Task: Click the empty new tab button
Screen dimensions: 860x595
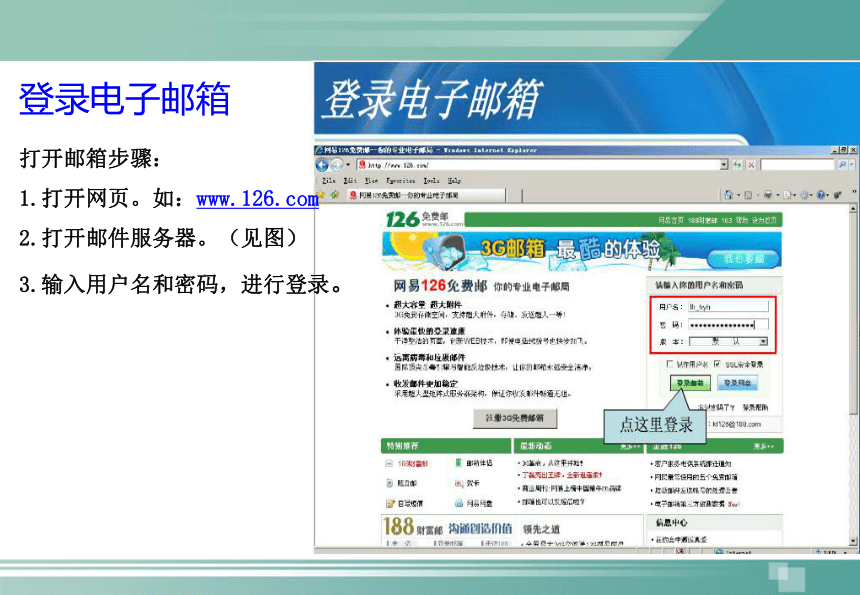Action: tap(514, 195)
